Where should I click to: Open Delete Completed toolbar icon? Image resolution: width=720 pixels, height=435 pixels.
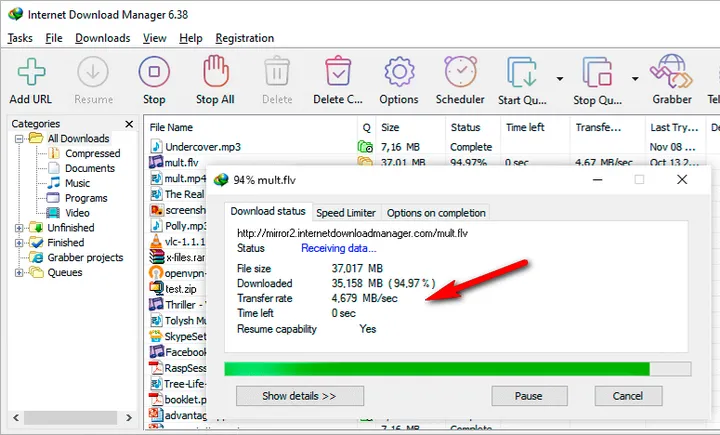[x=339, y=73]
